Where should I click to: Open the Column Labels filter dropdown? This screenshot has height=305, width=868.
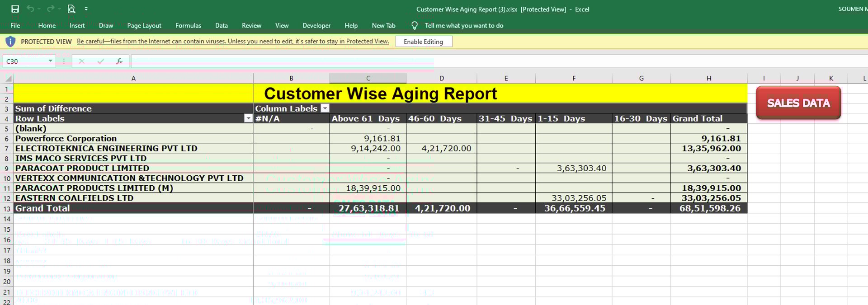[x=325, y=108]
